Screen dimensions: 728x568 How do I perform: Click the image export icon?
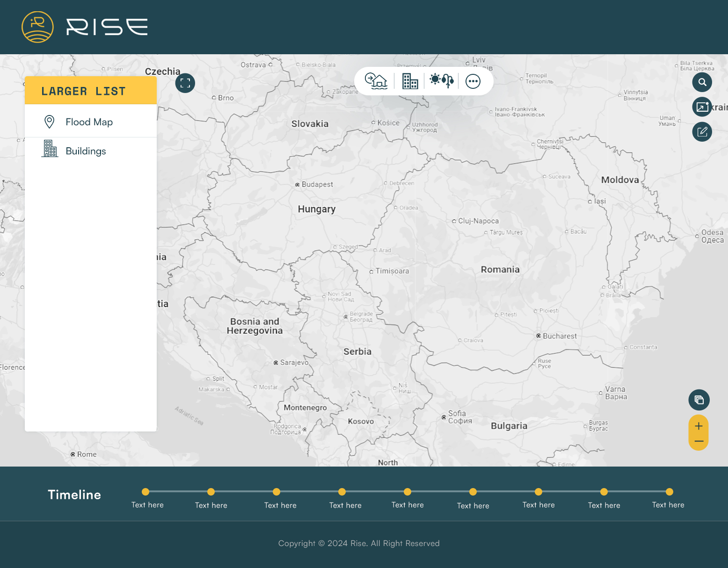[x=702, y=107]
